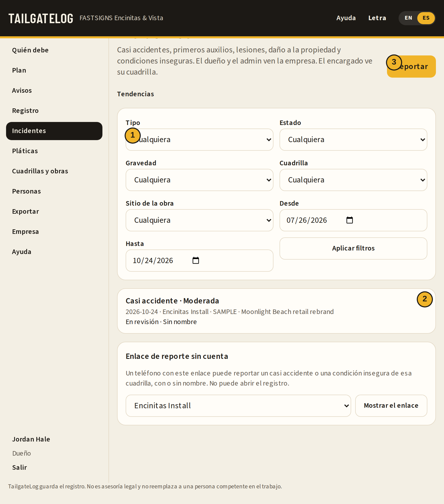The width and height of the screenshot is (444, 504).
Task: Open the Tipo dropdown
Action: [x=199, y=140]
